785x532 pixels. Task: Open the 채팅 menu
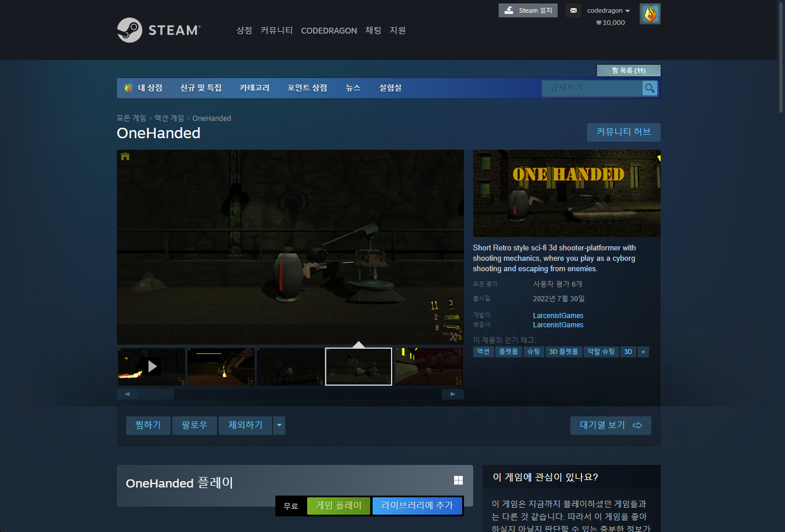(x=373, y=31)
